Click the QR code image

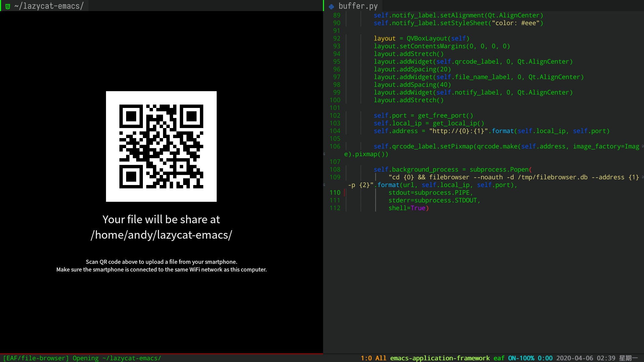pos(161,146)
